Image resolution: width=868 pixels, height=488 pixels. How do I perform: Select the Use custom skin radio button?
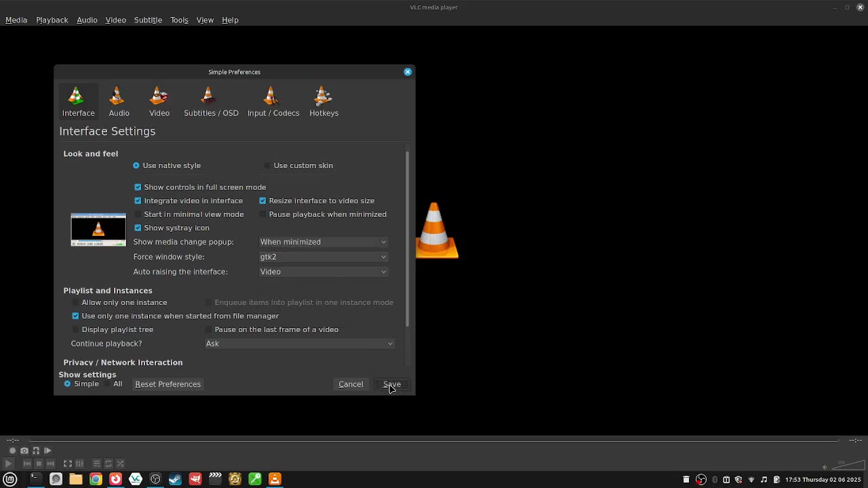coord(298,165)
